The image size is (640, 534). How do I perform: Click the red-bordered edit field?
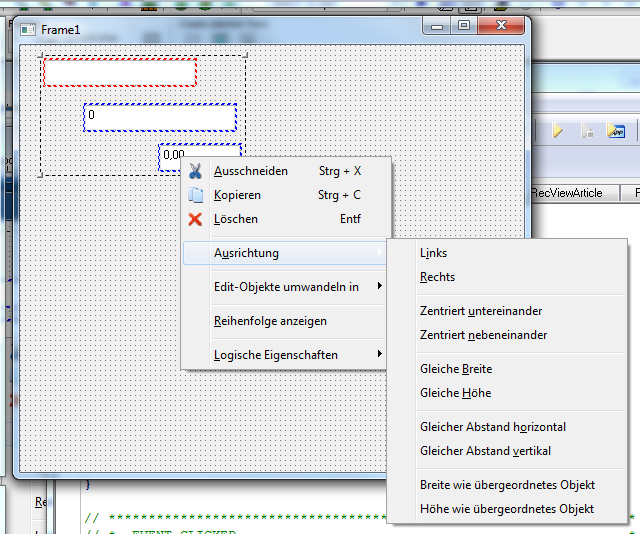point(119,73)
